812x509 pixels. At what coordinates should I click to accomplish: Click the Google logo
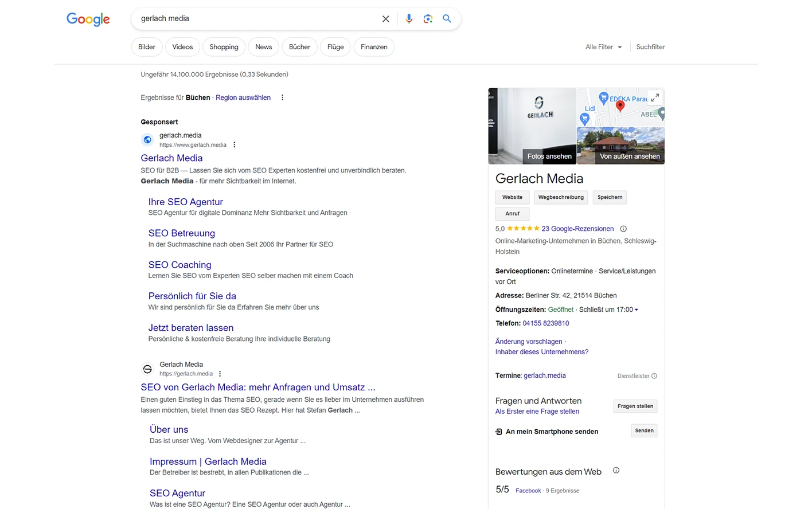[x=88, y=19]
